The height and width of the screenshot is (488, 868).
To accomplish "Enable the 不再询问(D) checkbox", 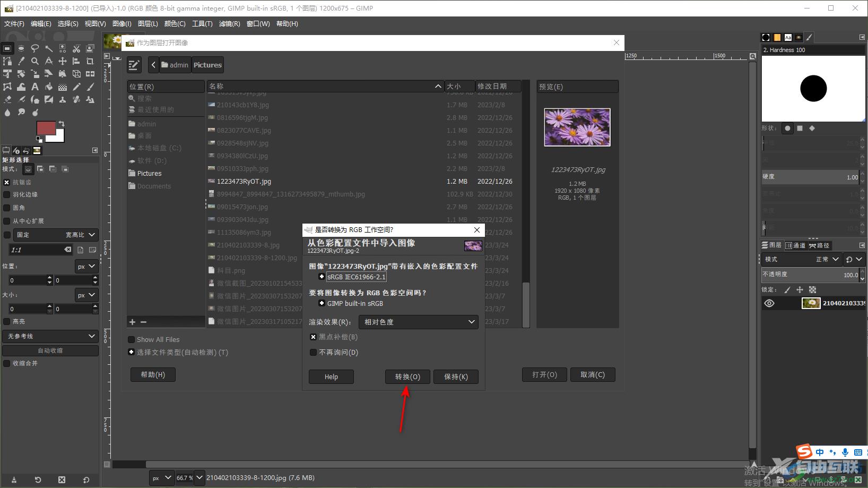I will (313, 353).
